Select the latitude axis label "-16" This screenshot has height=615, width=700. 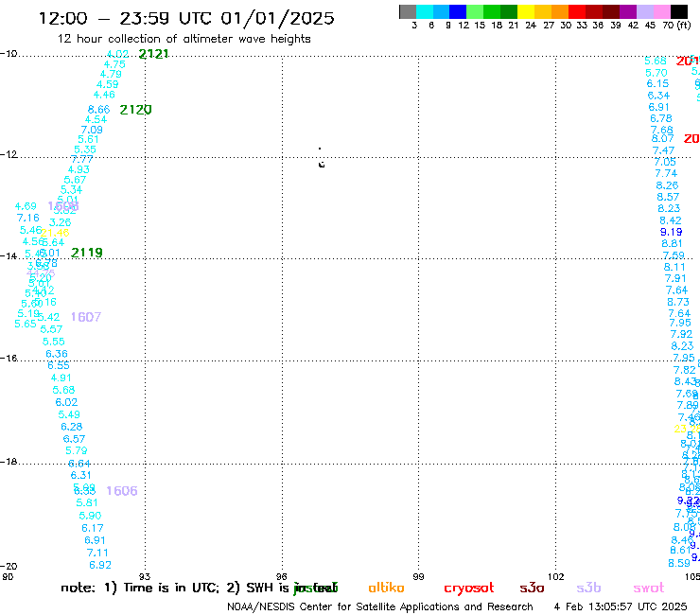(x=9, y=359)
